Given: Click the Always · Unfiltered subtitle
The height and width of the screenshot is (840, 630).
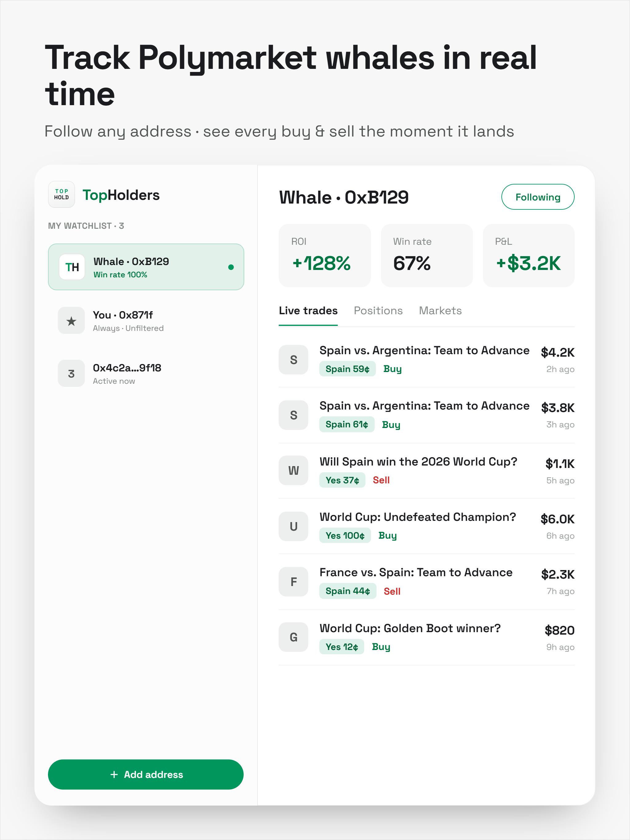Looking at the screenshot, I should click(x=128, y=328).
